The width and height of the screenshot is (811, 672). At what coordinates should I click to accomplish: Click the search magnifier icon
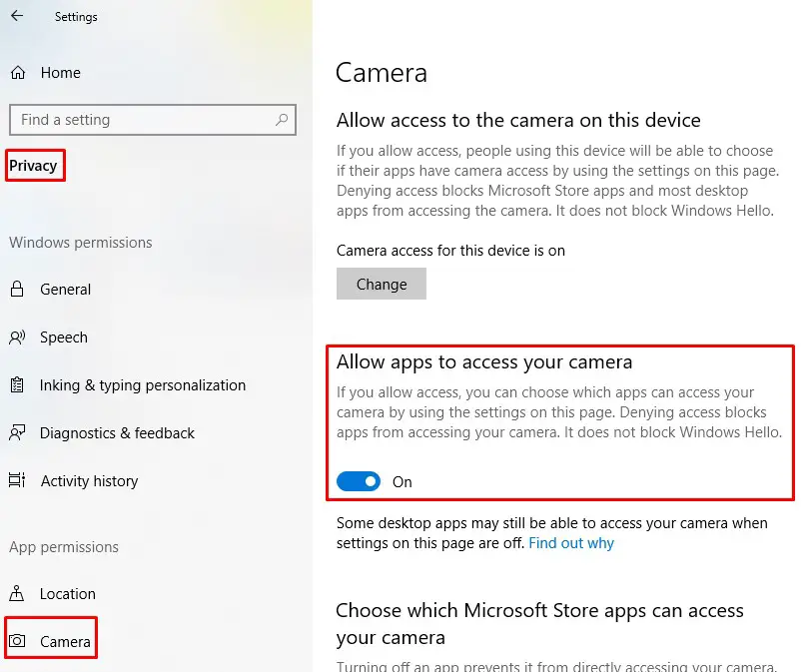coord(282,120)
